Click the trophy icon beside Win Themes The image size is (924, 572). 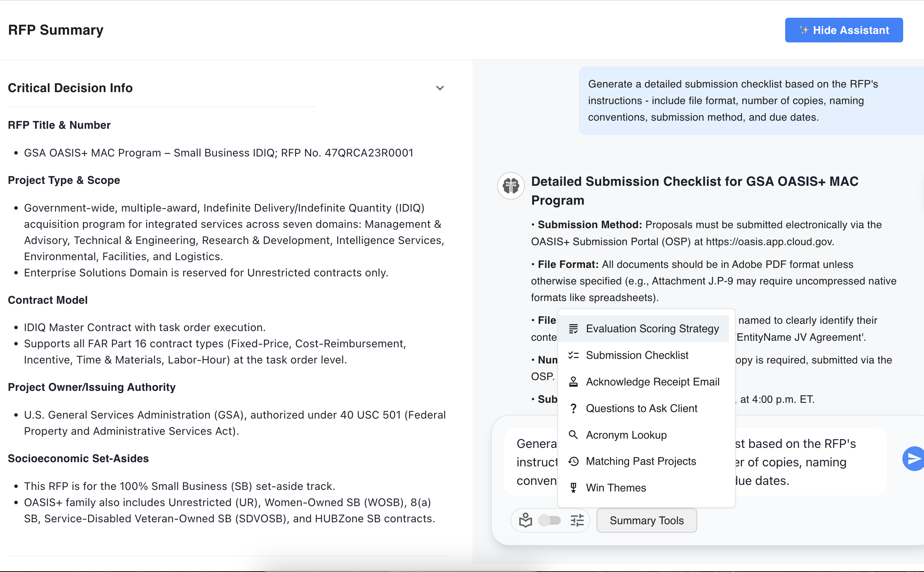coord(573,488)
